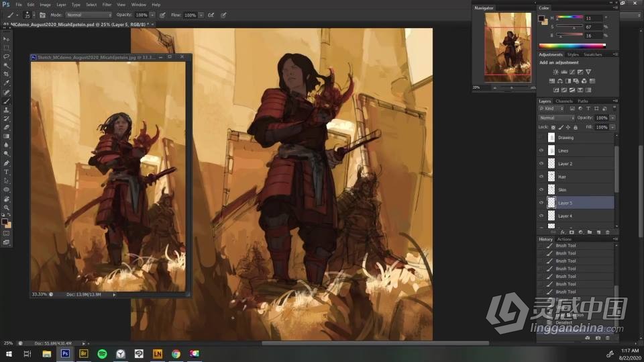The width and height of the screenshot is (644, 362).
Task: Select the Eyedropper tool
Action: [x=6, y=83]
